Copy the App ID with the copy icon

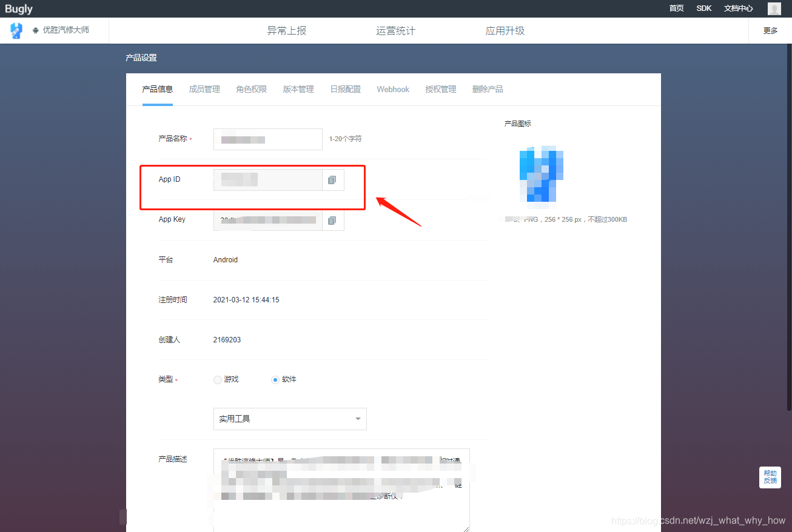click(x=332, y=180)
